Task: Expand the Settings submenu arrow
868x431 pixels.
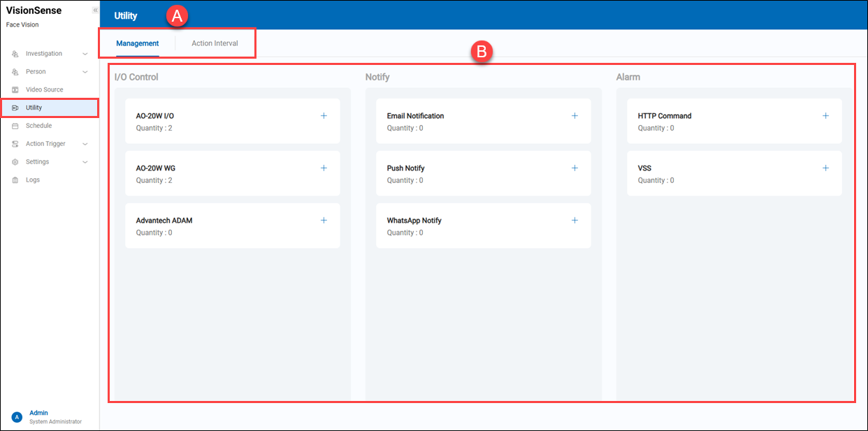Action: pyautogui.click(x=85, y=162)
